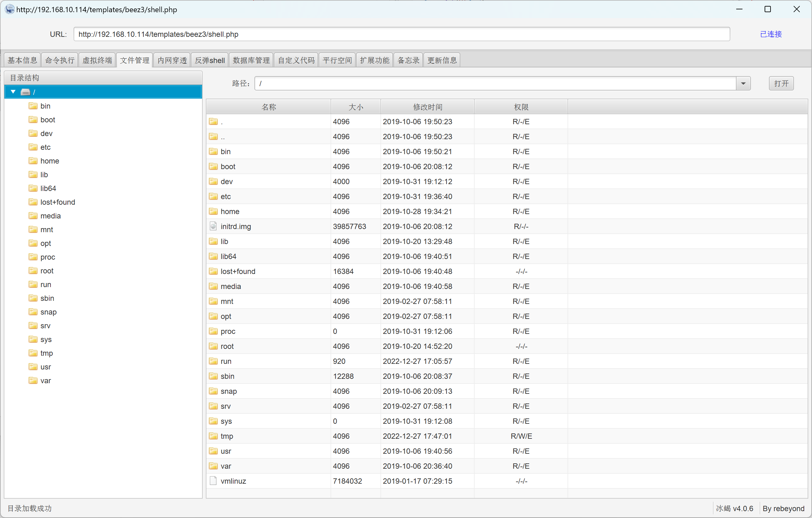The height and width of the screenshot is (518, 812).
Task: Click the initrd.img file icon
Action: tap(213, 226)
